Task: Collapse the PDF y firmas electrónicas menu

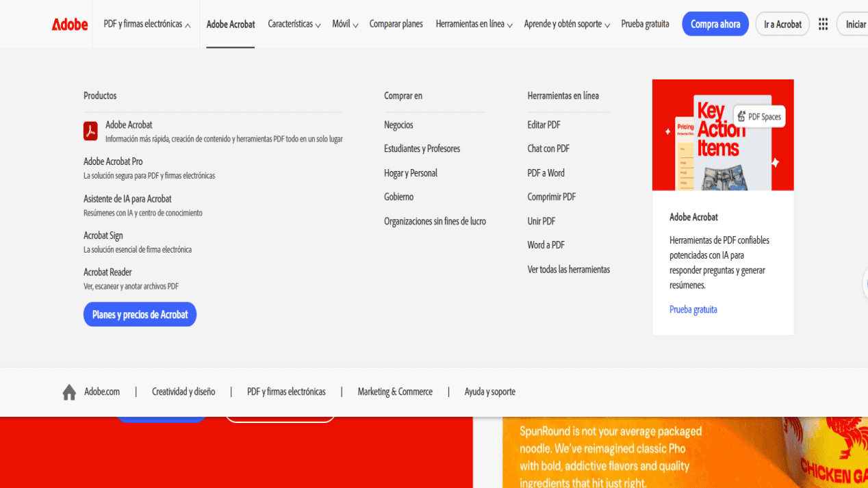Action: [x=147, y=24]
